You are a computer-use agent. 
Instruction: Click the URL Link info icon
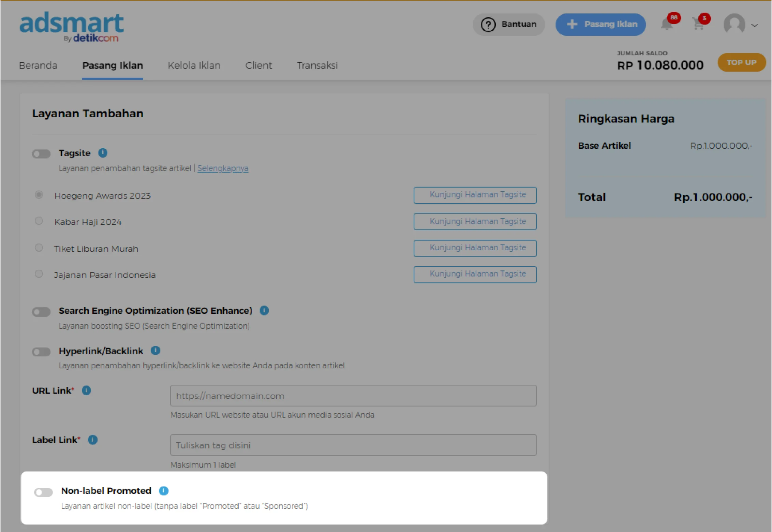(x=86, y=390)
